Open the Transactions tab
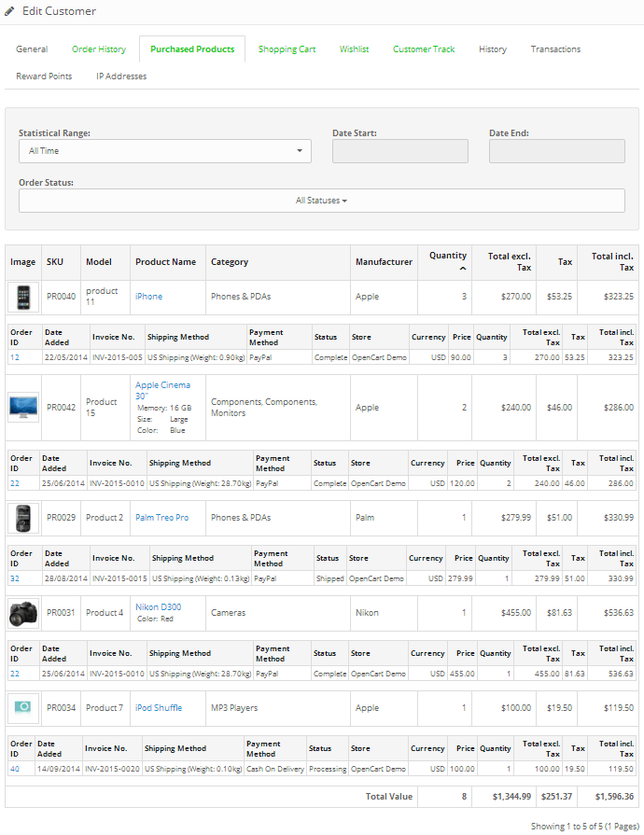The width and height of the screenshot is (644, 835). point(555,49)
